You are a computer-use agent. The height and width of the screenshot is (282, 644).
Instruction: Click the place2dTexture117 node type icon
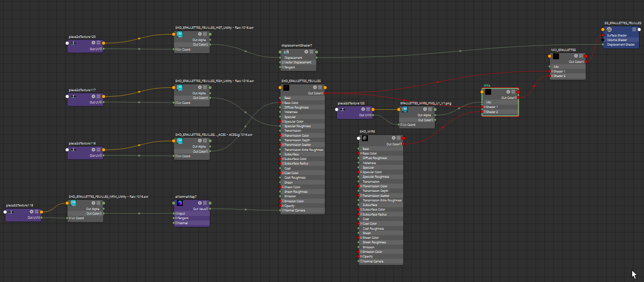pos(74,97)
